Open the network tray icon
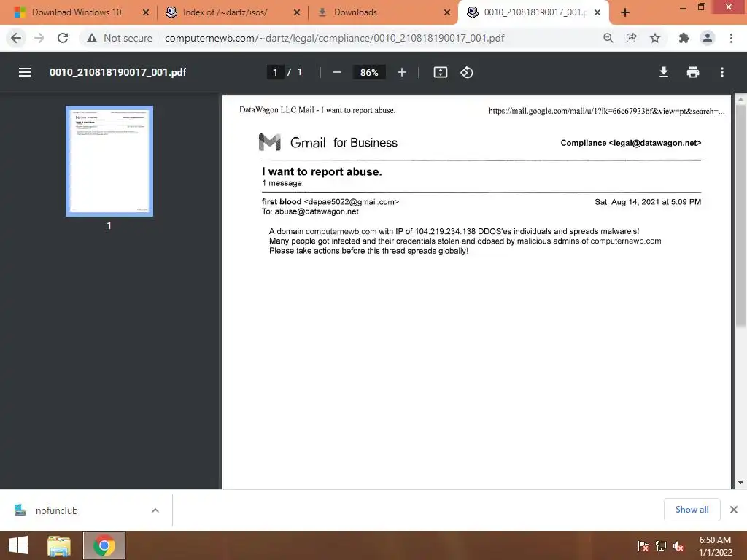This screenshot has height=560, width=747. coord(661,546)
